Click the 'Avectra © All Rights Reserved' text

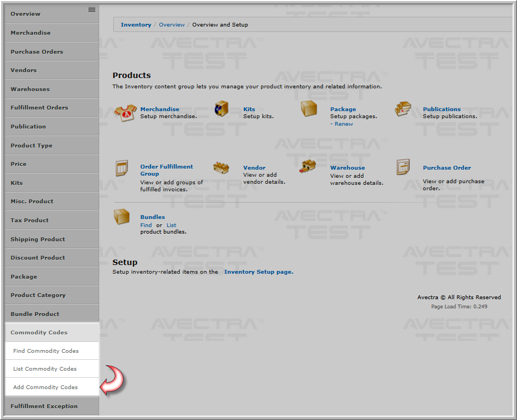[459, 298]
